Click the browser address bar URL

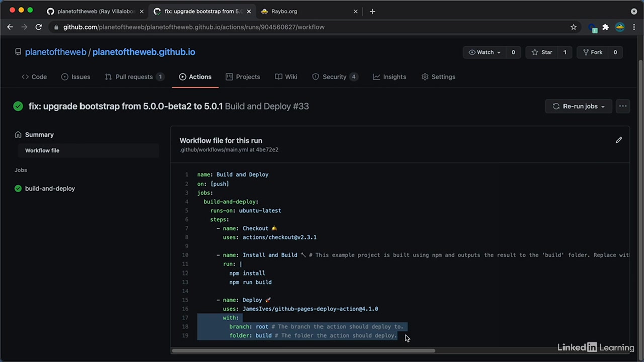click(194, 27)
